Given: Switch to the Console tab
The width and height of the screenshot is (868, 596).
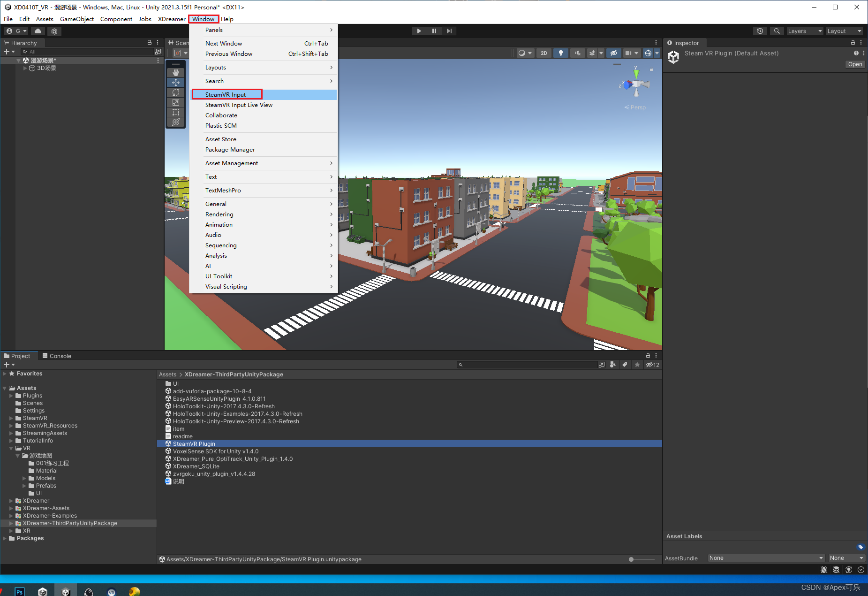Looking at the screenshot, I should tap(57, 356).
